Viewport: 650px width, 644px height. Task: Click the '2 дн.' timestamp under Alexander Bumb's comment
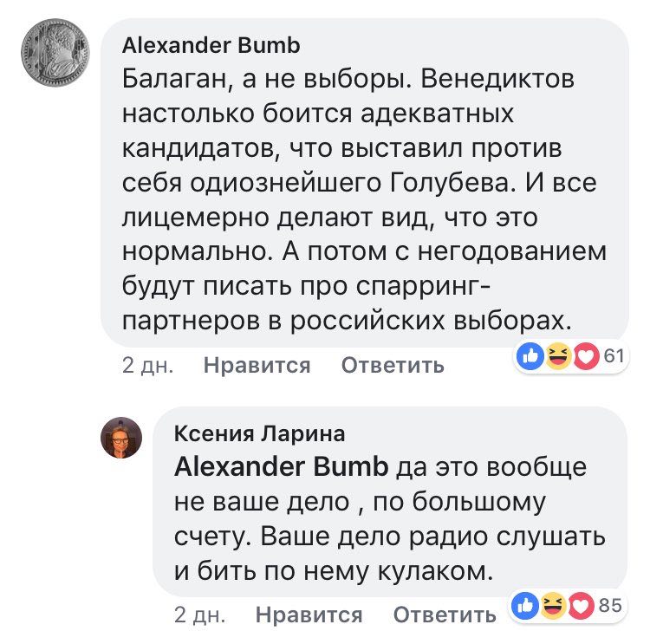pos(146,366)
